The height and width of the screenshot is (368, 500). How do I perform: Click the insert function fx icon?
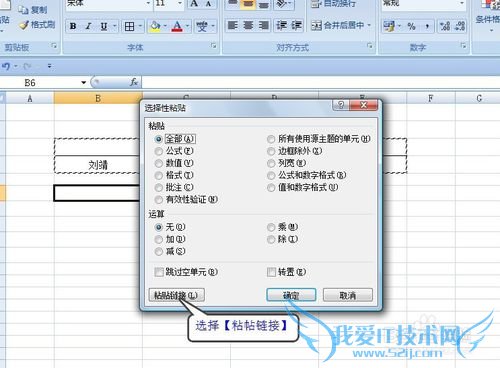(x=134, y=82)
